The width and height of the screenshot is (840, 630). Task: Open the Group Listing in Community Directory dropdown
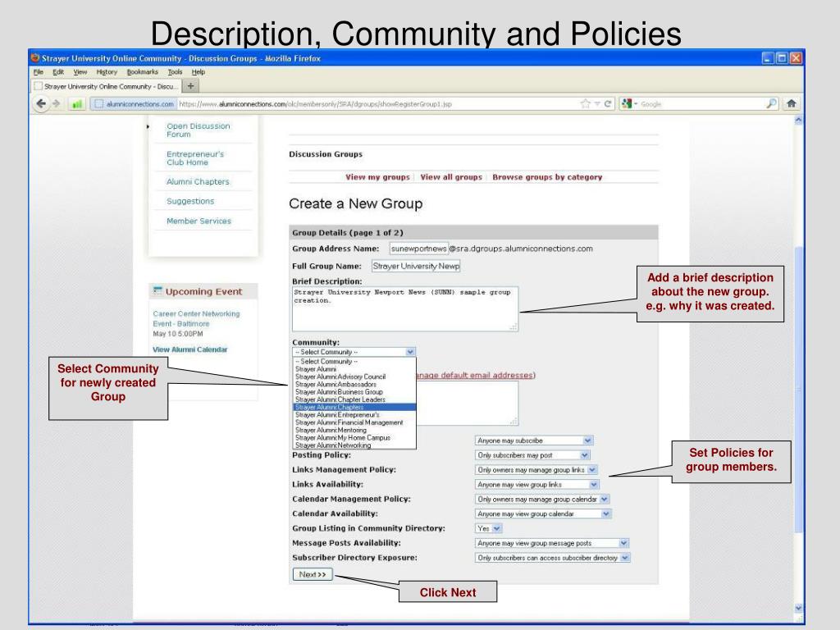[489, 528]
